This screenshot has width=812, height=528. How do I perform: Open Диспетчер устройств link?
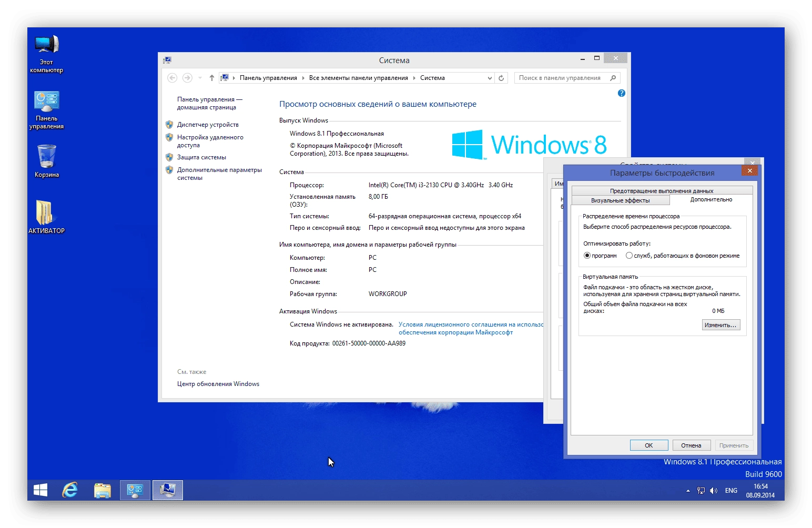pos(208,125)
